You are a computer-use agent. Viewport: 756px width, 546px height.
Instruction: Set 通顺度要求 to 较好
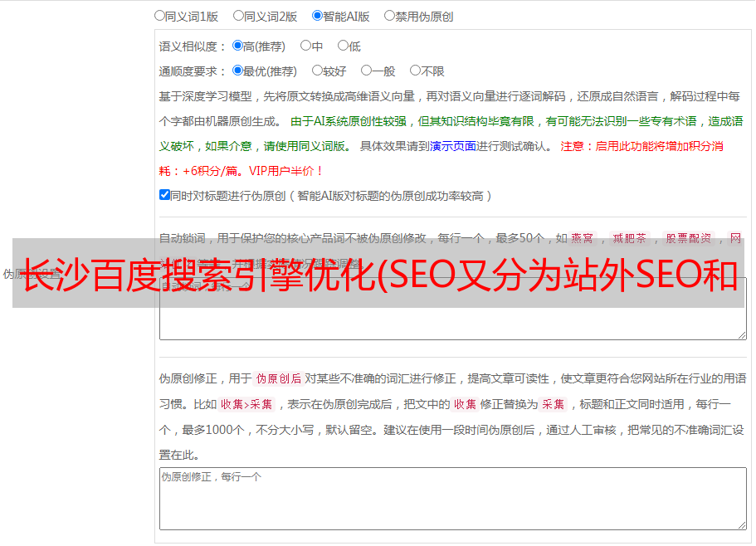317,71
